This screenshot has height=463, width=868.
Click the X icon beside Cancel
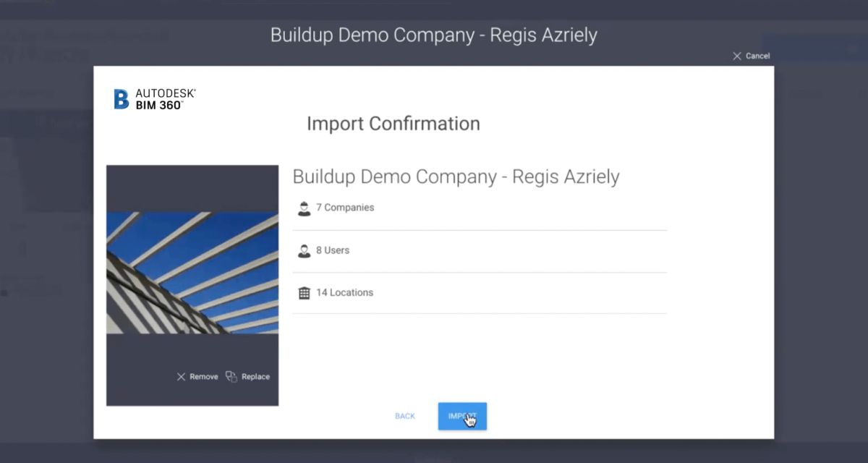pos(737,56)
